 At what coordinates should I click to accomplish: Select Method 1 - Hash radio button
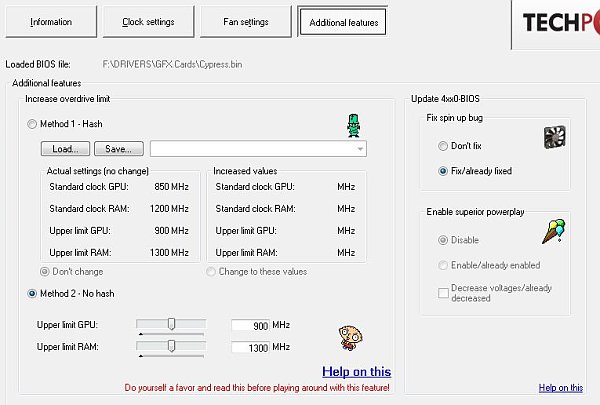(x=33, y=123)
